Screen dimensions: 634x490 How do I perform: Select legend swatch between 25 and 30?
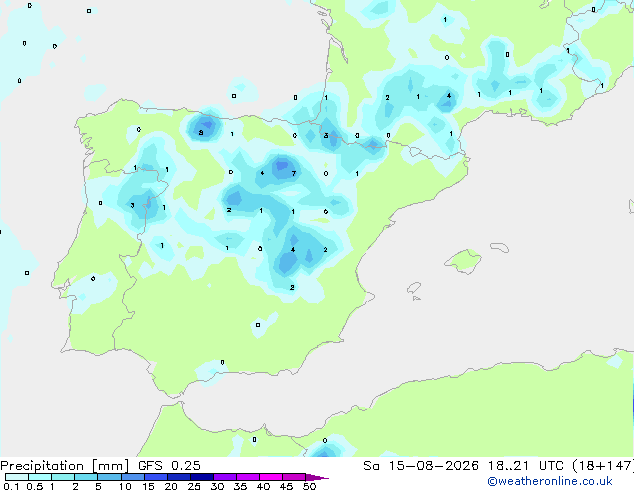pos(202,477)
